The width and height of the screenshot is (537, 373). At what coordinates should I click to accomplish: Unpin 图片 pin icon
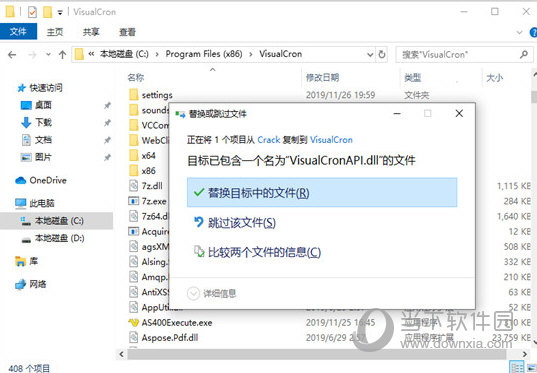click(108, 157)
